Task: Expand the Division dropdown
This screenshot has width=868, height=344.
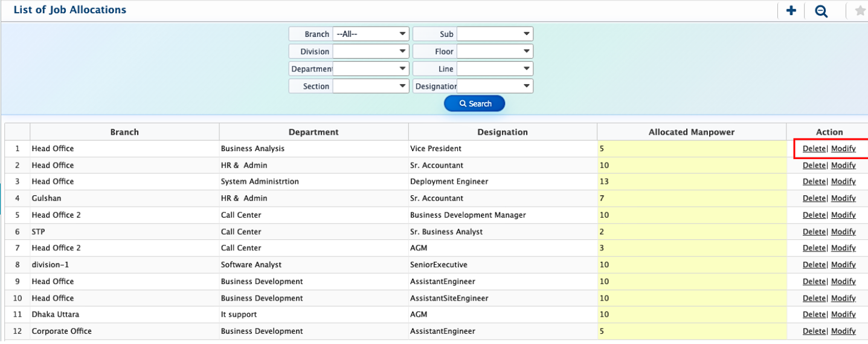Action: (370, 51)
